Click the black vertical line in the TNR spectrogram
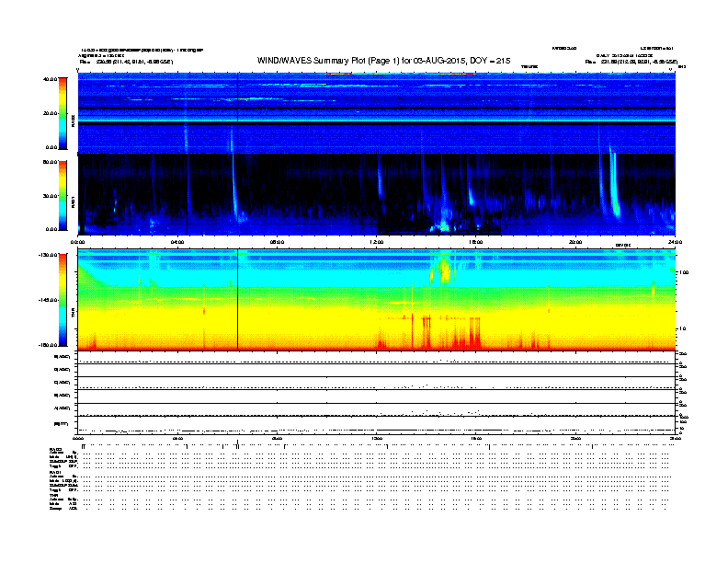Viewport: 728px width, 563px height. (238, 300)
